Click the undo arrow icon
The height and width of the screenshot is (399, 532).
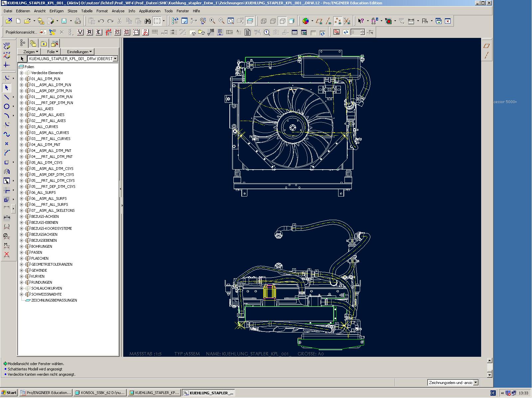tap(101, 21)
